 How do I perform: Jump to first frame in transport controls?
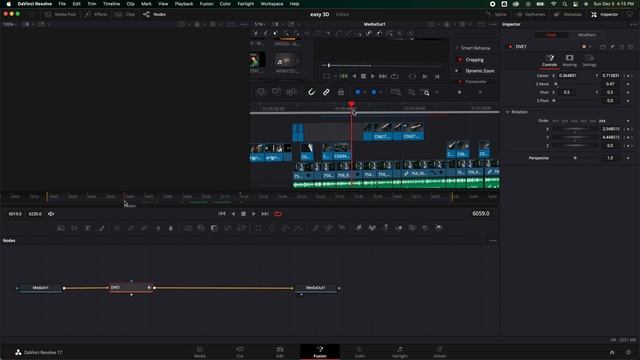pos(222,213)
